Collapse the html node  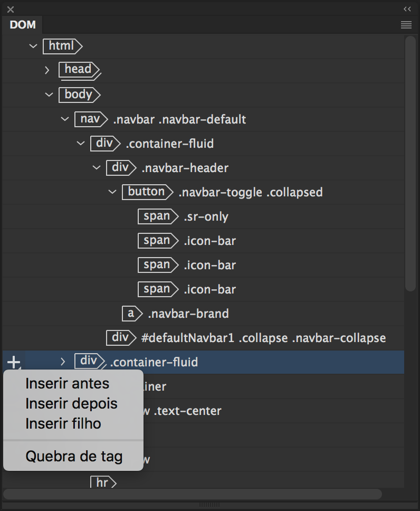[33, 46]
